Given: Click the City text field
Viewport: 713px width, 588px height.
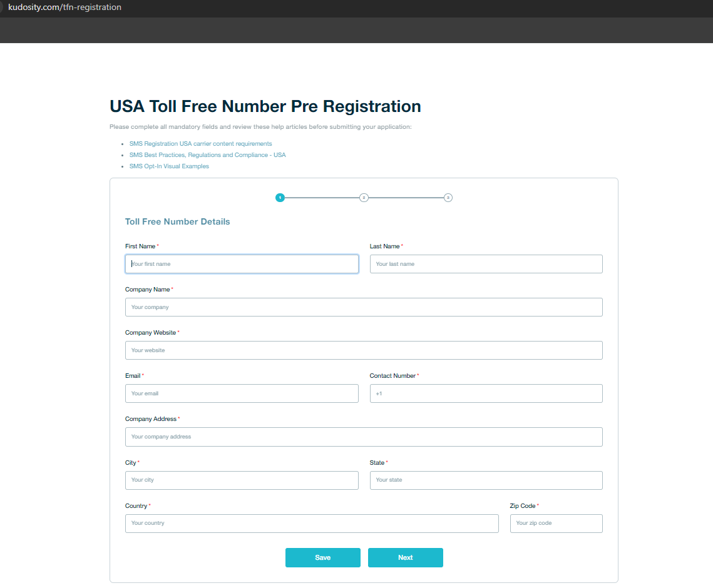Looking at the screenshot, I should click(242, 480).
